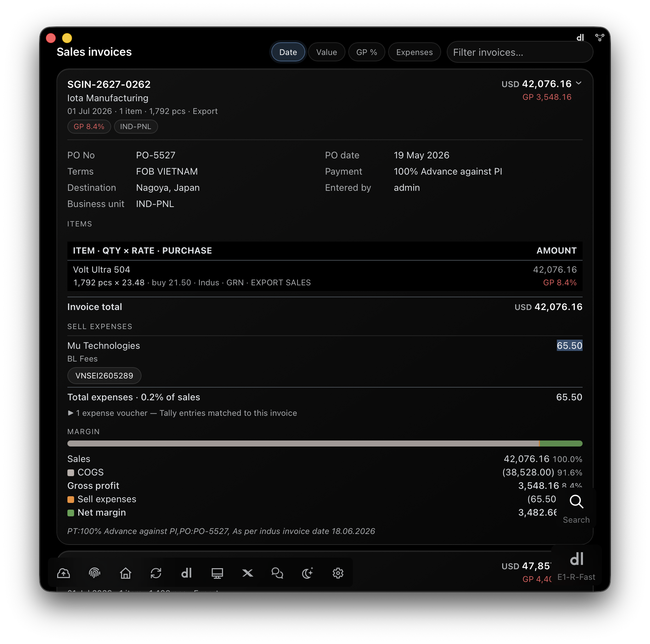
Task: Click the red GP 3,548.16 amount
Action: coord(547,97)
